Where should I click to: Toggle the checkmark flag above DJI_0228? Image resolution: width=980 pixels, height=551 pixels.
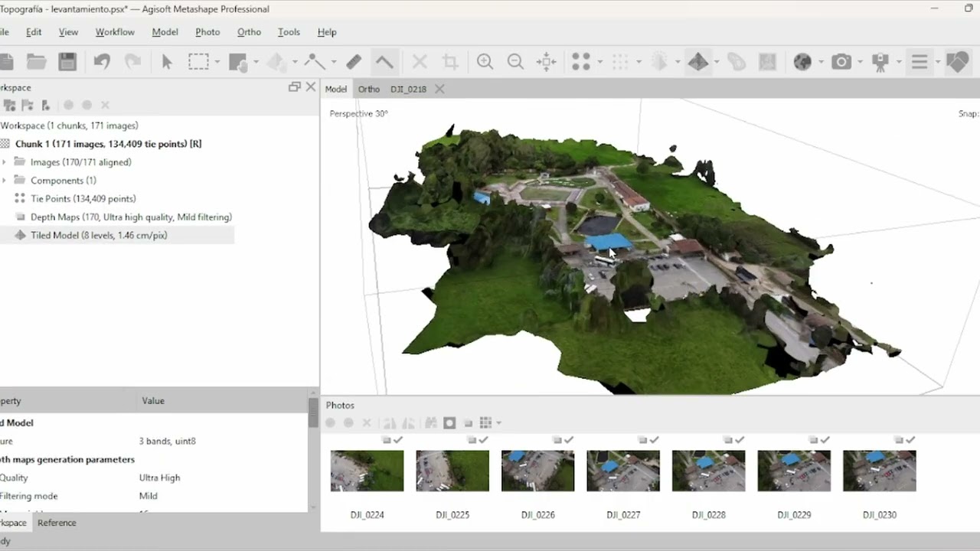point(740,440)
